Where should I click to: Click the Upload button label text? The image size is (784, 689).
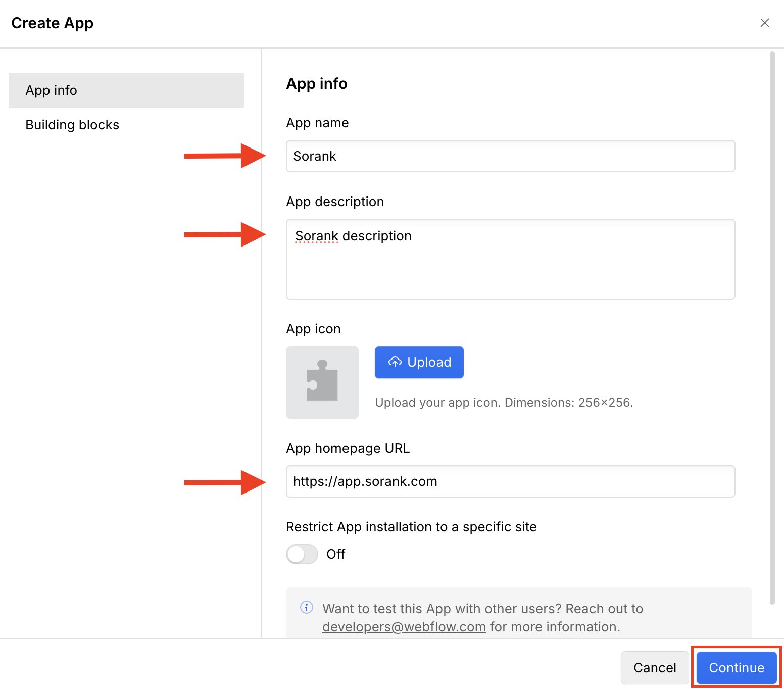click(429, 362)
